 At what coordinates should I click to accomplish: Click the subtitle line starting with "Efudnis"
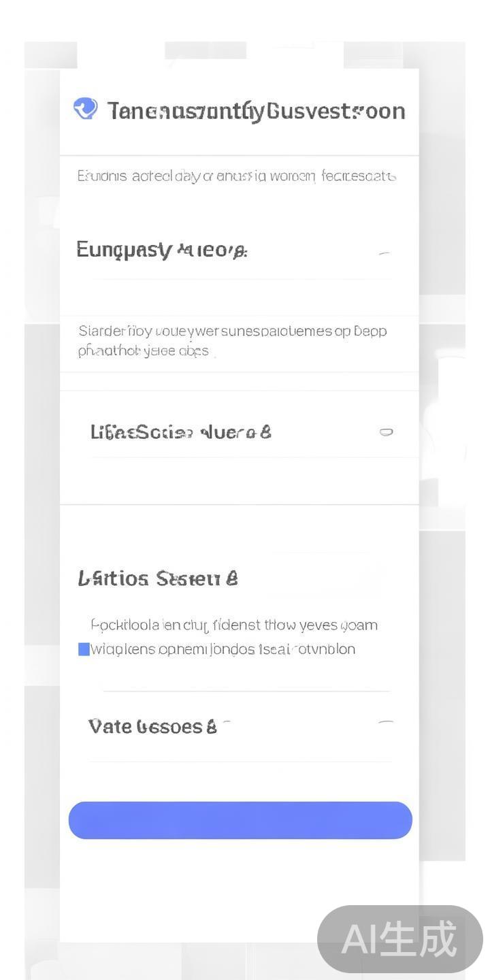[x=236, y=176]
